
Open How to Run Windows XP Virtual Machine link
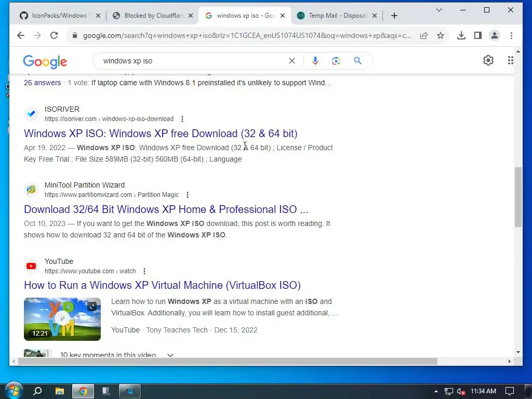click(x=162, y=285)
